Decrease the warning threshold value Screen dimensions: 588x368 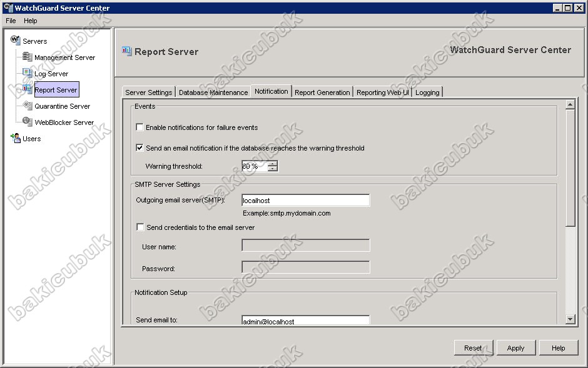pyautogui.click(x=273, y=169)
